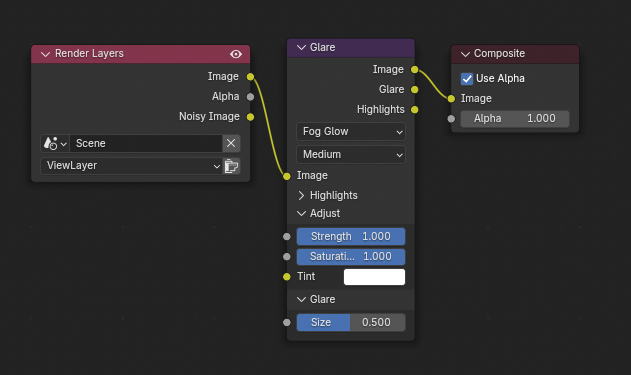
Task: Click the Noisy Image label
Action: click(209, 117)
